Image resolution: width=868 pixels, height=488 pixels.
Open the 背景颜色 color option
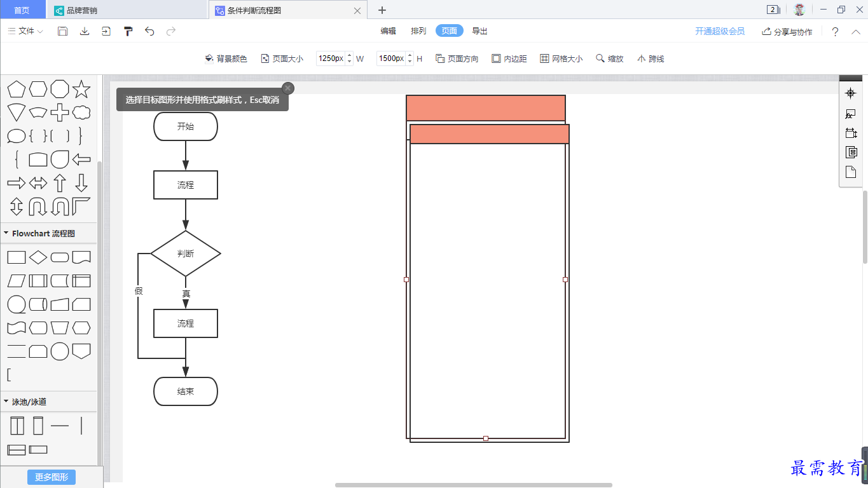[x=226, y=58]
